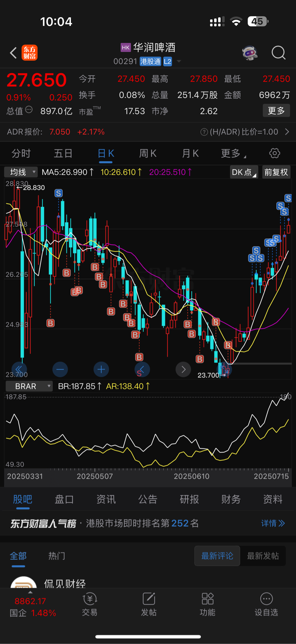Open the 详情 ranking details link
The height and width of the screenshot is (644, 296).
pos(273,523)
